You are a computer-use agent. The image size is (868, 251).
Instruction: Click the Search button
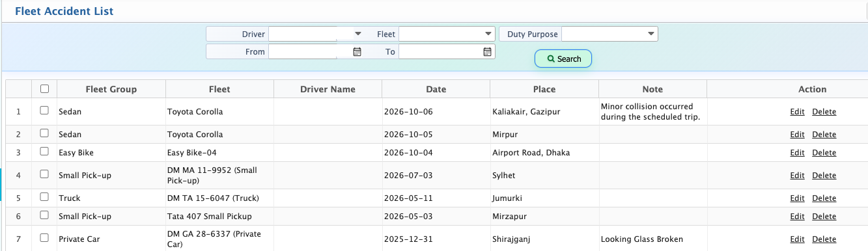563,59
